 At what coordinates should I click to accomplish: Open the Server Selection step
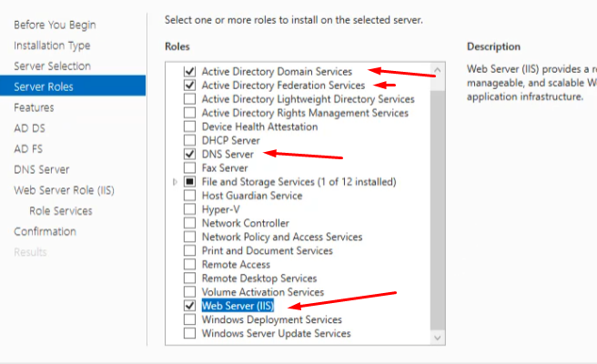click(52, 66)
